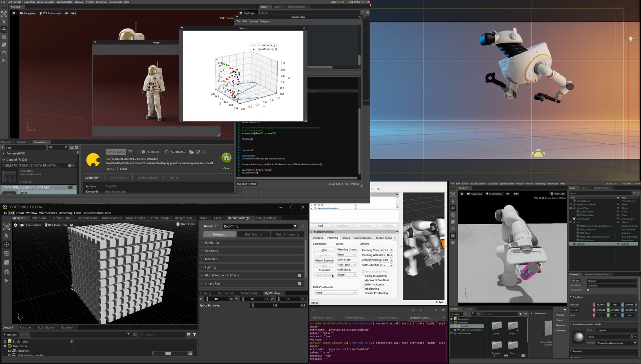Close the MotionPlanning panel red button
This screenshot has height=364, width=641.
[397, 232]
